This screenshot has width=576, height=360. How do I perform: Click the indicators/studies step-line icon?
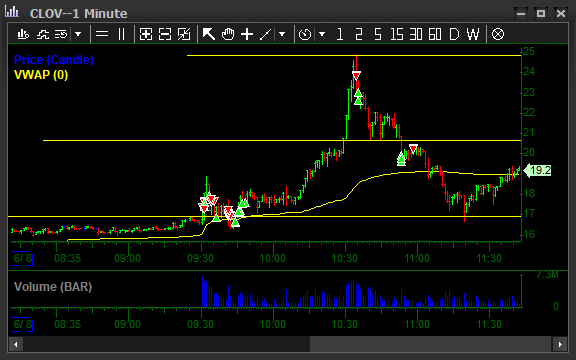43,34
